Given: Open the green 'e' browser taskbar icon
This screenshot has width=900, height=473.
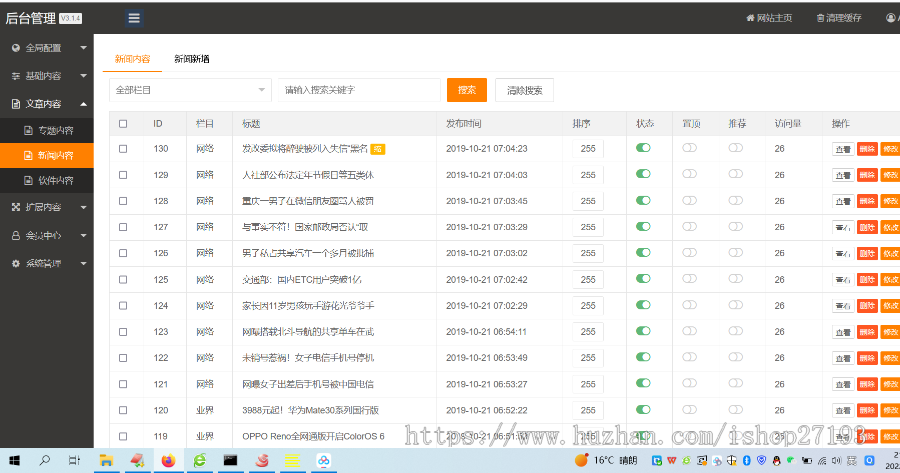Looking at the screenshot, I should 199,460.
